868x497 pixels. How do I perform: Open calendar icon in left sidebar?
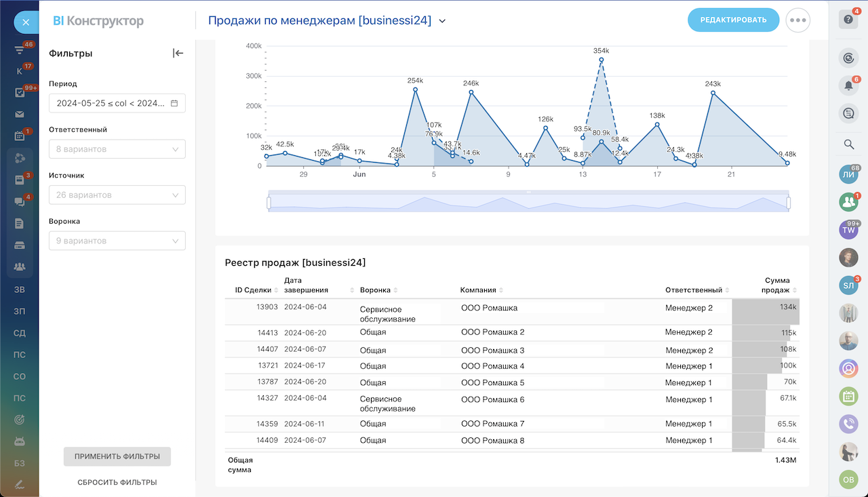click(20, 136)
